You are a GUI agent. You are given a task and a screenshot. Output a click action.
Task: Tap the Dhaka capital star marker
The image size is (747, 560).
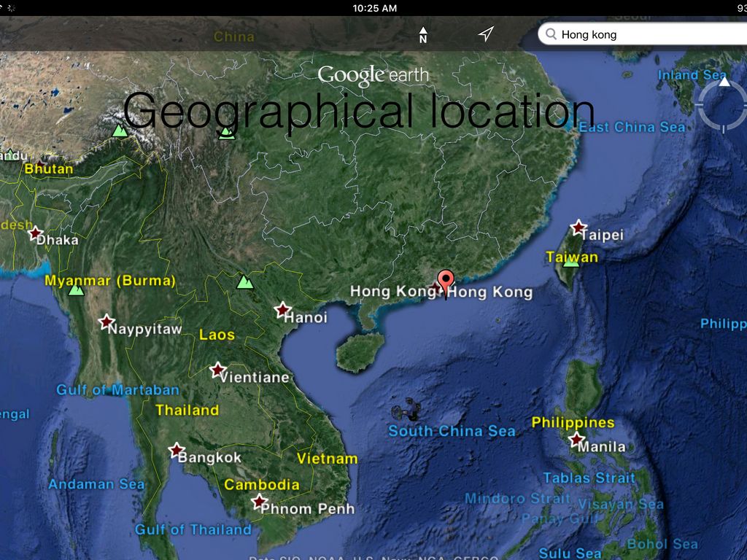(x=35, y=233)
